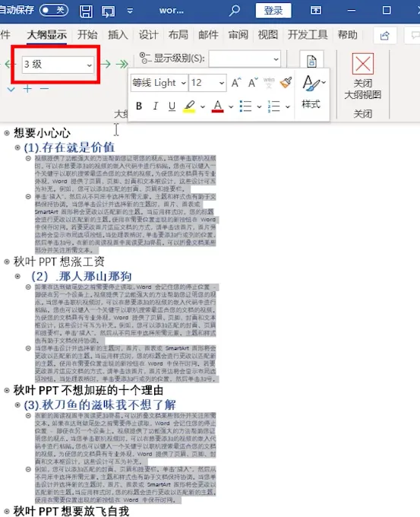The height and width of the screenshot is (517, 420).
Task: Open the 邮件 ribbon tab
Action: tap(208, 35)
